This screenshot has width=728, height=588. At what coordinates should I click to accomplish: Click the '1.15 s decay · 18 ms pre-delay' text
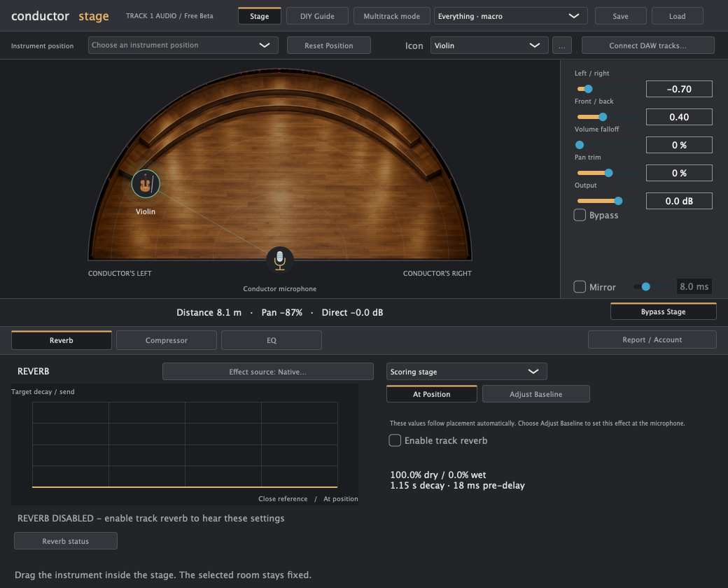tap(457, 485)
